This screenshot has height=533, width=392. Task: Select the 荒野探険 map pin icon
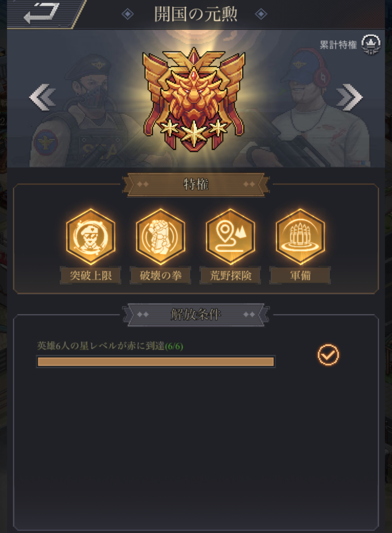click(x=231, y=237)
